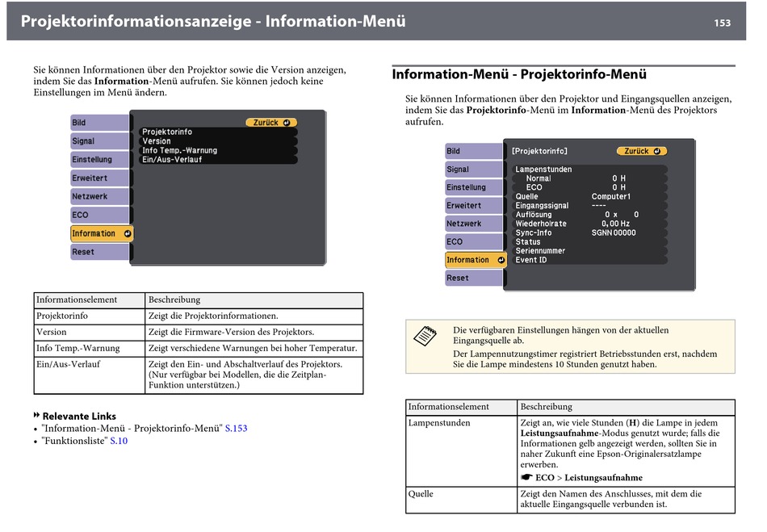Open the S.153 page link
The height and width of the screenshot is (532, 767).
coord(237,429)
